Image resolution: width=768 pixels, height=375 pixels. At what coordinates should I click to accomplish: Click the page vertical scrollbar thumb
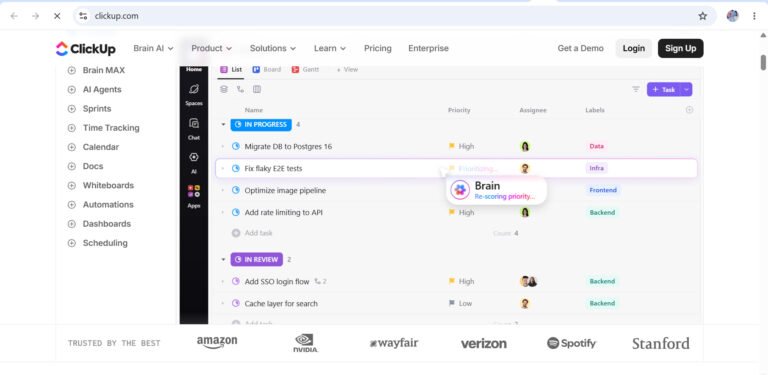pos(763,62)
